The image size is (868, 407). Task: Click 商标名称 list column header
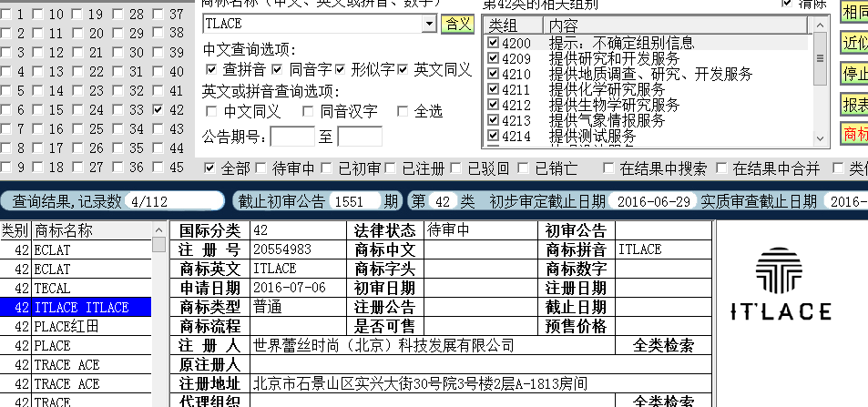[x=92, y=230]
